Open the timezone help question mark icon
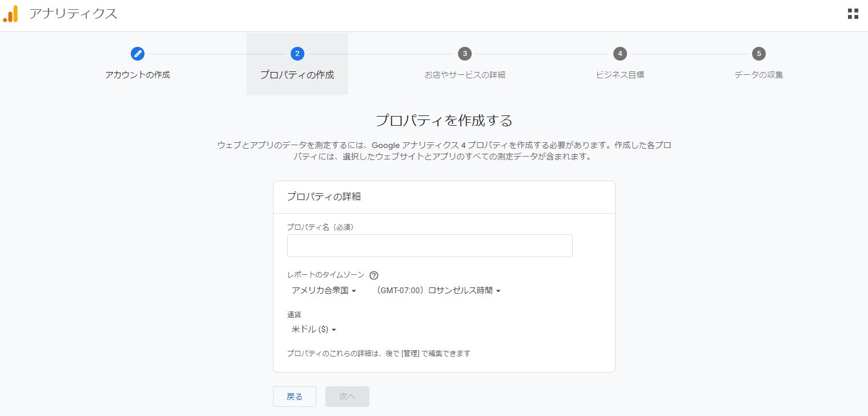Screen dimensions: 868x416 (x=374, y=275)
